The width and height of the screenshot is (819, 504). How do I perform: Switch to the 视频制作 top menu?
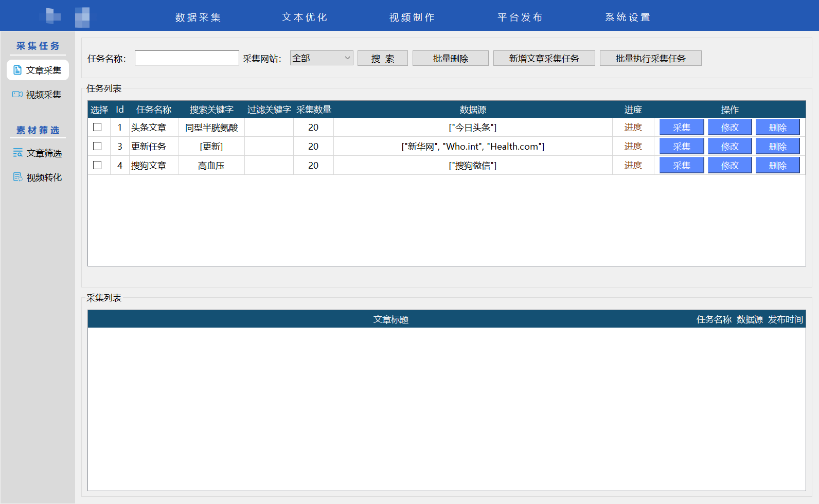pyautogui.click(x=412, y=17)
